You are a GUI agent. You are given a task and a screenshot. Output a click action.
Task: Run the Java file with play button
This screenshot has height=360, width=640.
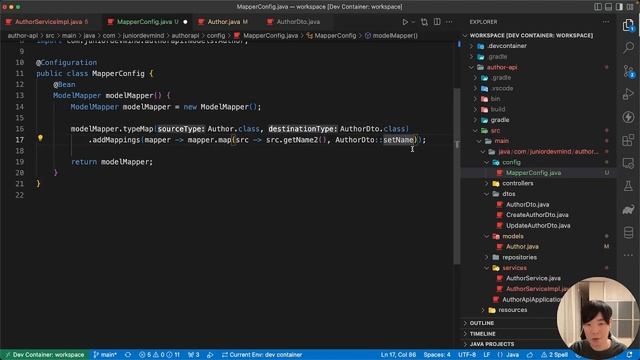tap(405, 22)
